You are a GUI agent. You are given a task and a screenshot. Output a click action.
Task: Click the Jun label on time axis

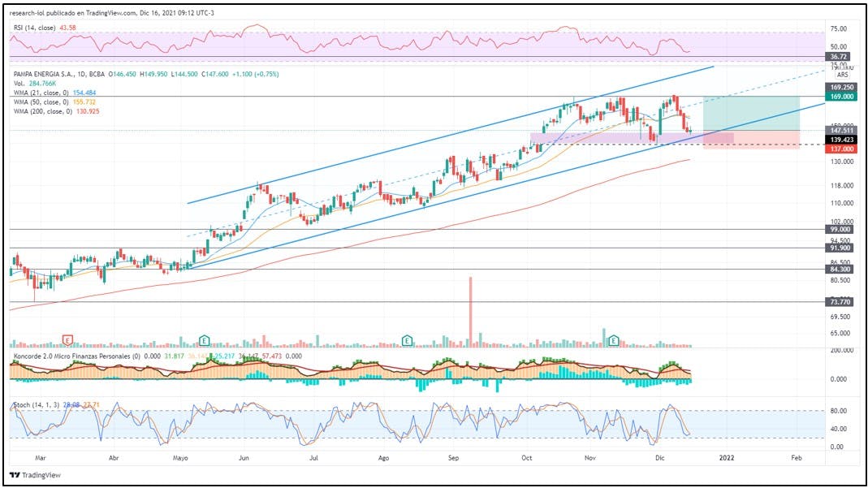pyautogui.click(x=244, y=458)
